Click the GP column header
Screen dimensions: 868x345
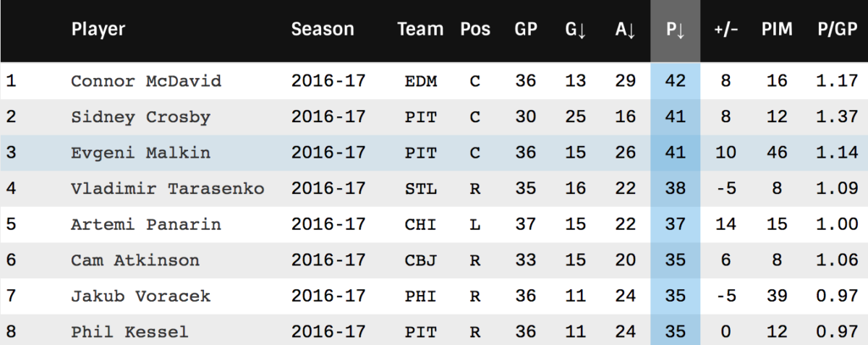click(x=526, y=30)
